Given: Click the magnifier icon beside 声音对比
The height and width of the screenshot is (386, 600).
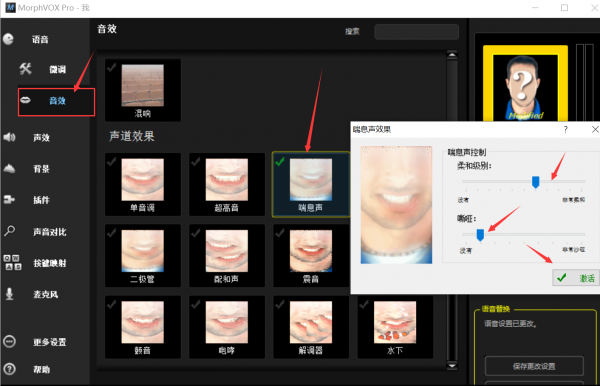Looking at the screenshot, I should [9, 231].
